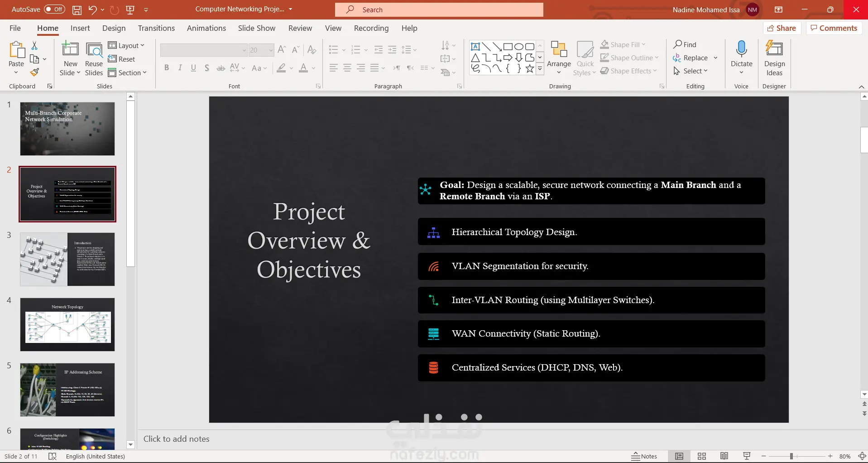Open the Comments pane

point(834,28)
